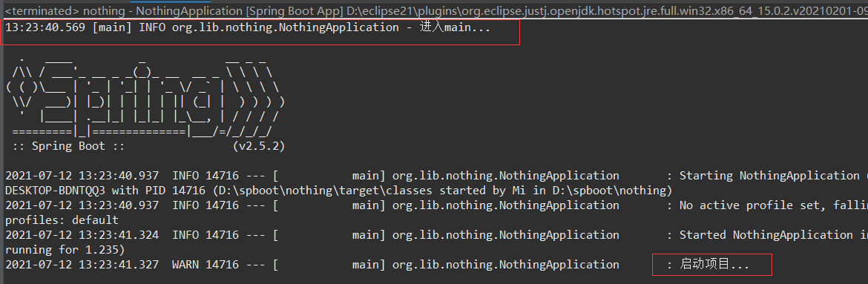The image size is (868, 284).
Task: Click the timestamp '2021-07-12 13:23:41.324'
Action: (x=82, y=235)
